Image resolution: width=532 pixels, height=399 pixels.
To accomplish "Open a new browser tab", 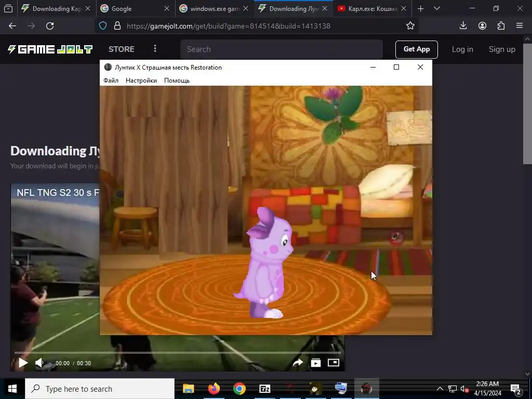I will [x=421, y=8].
